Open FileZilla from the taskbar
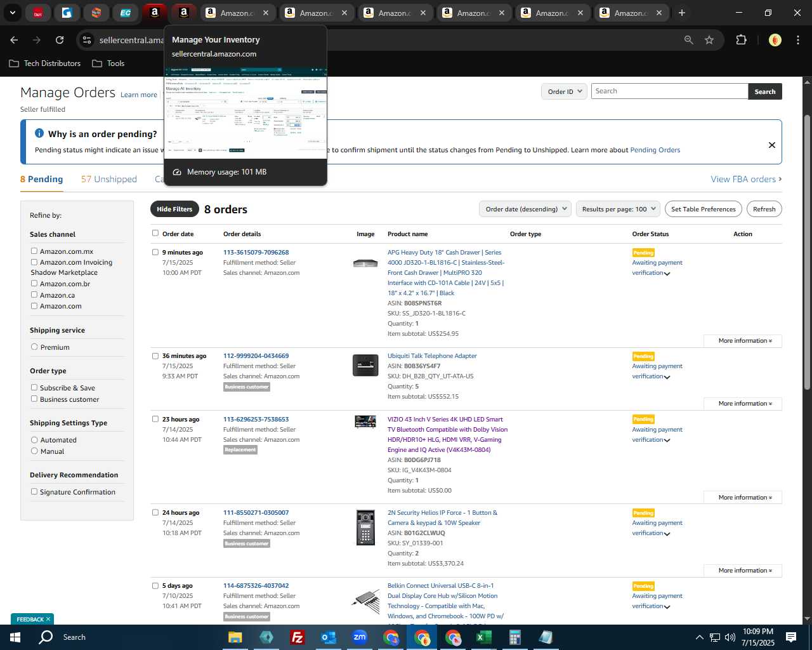This screenshot has height=650, width=812. coord(298,637)
